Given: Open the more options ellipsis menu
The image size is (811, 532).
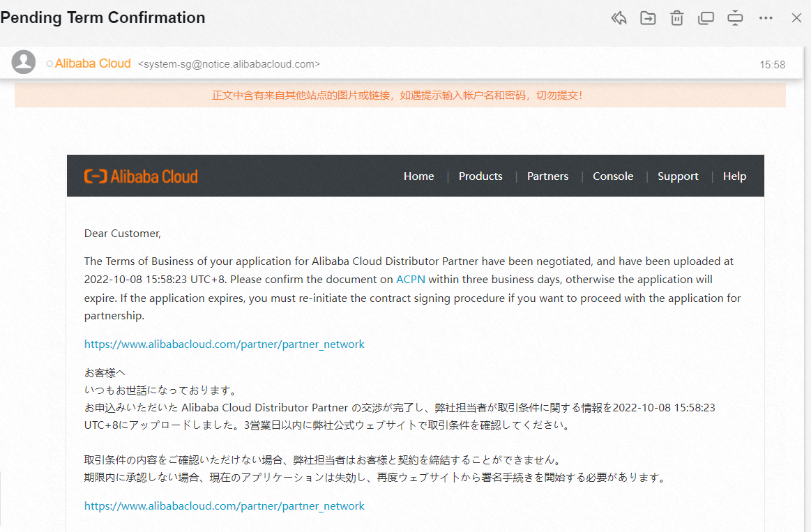Looking at the screenshot, I should pyautogui.click(x=766, y=18).
